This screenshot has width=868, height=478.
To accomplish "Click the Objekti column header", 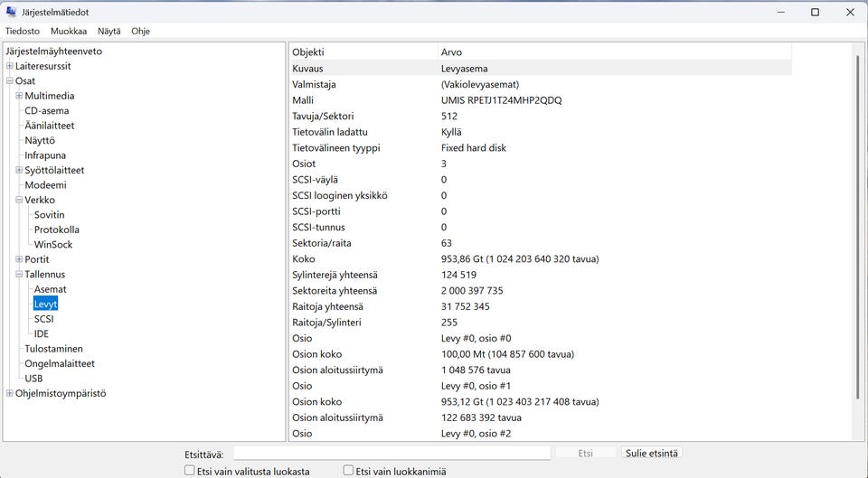I will coord(363,52).
